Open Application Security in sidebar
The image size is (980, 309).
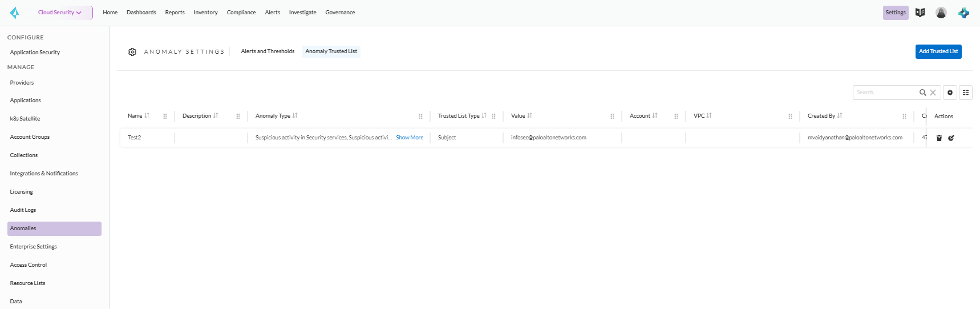35,53
